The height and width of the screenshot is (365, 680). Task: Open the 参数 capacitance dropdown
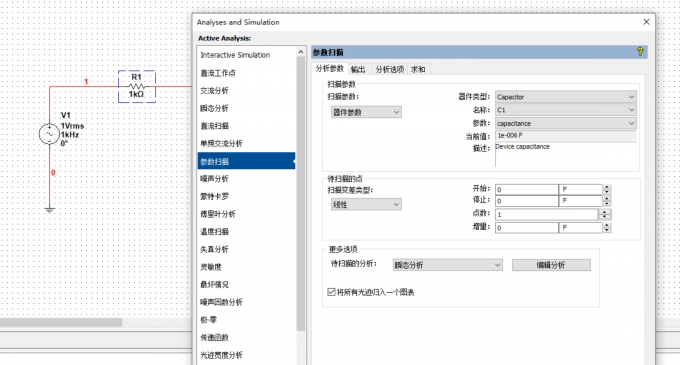[x=566, y=124]
